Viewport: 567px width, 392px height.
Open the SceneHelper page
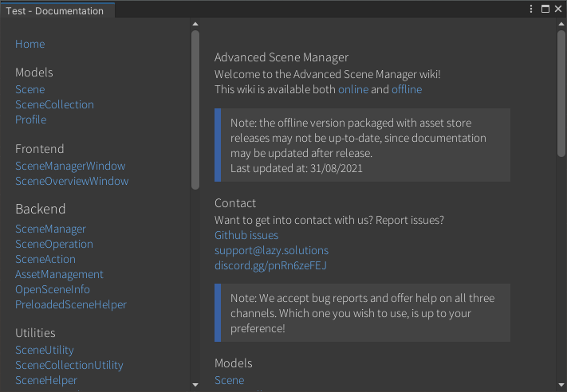[x=46, y=380]
